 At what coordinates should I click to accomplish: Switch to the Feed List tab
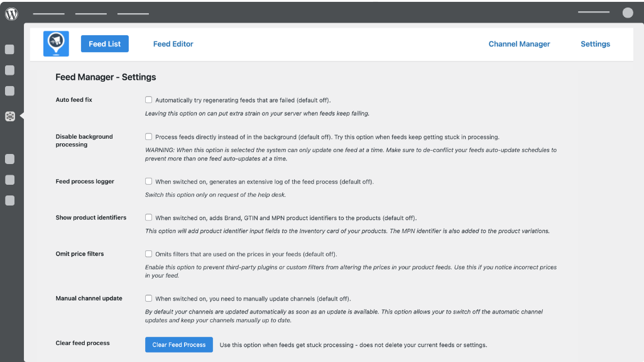point(105,44)
